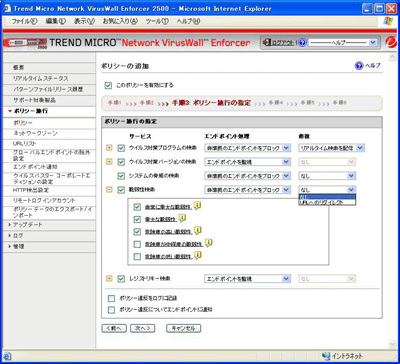Viewport: 400px width, 364px height.
Task: Expand 管理 section in sidebar
Action: point(16,246)
